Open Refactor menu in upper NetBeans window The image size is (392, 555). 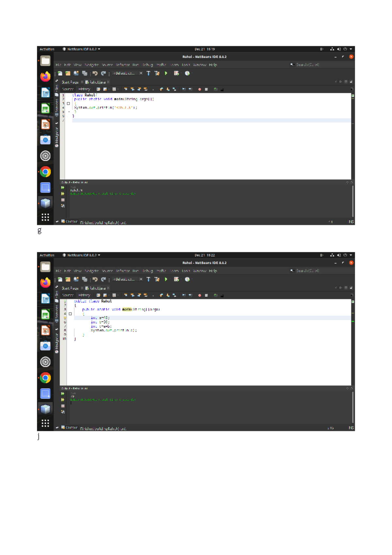coord(122,65)
